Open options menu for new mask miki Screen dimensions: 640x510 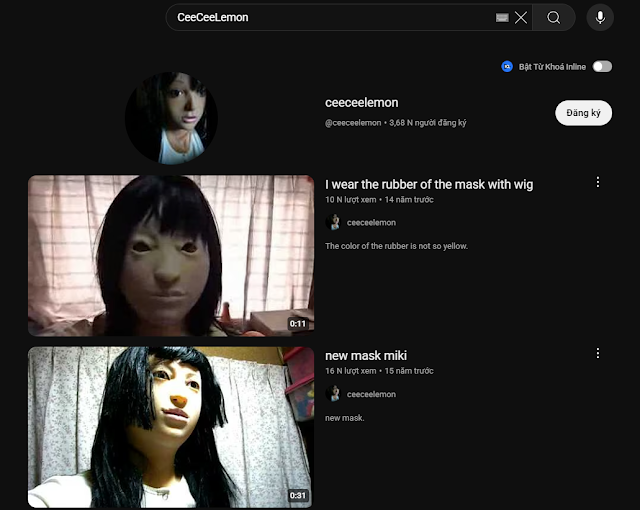[598, 353]
